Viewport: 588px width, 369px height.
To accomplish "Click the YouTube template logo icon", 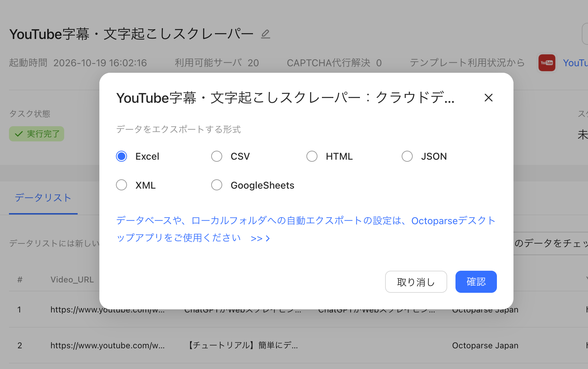I will 547,63.
